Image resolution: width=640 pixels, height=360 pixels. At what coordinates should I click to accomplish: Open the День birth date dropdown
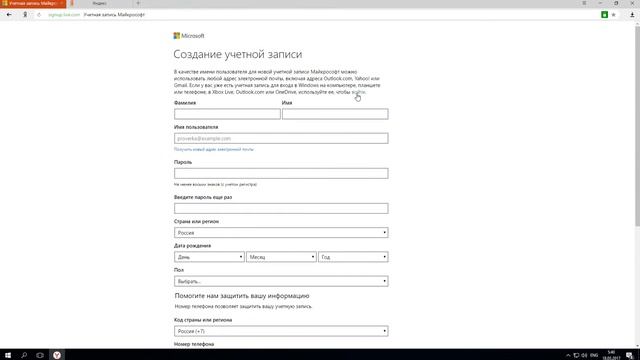click(x=209, y=257)
